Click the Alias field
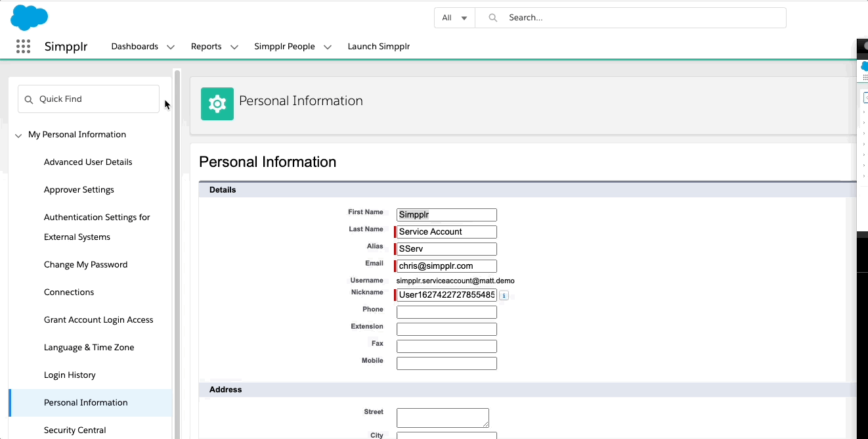The height and width of the screenshot is (439, 868). pyautogui.click(x=446, y=249)
